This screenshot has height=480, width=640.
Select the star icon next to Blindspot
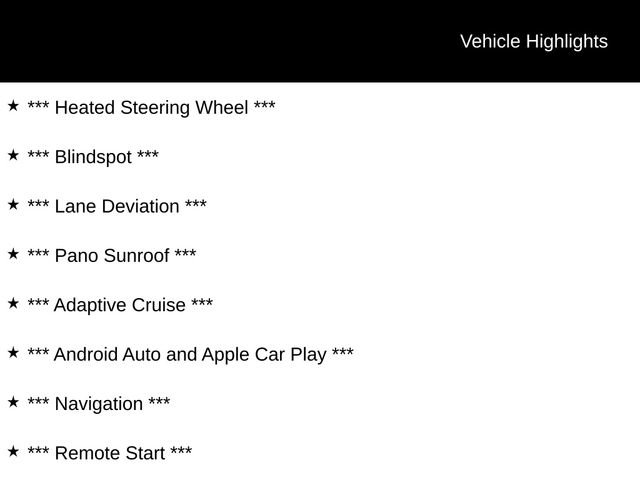[13, 155]
